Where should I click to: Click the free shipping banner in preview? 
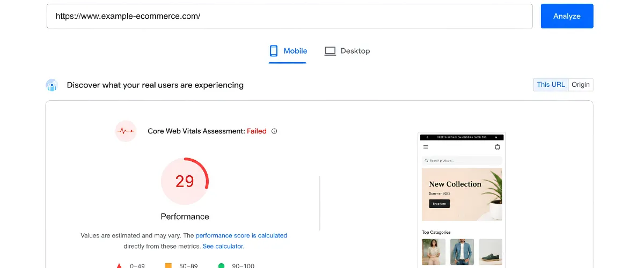point(462,137)
